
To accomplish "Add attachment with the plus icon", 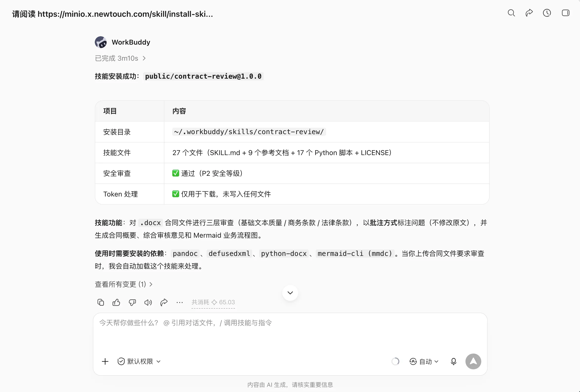I will point(105,361).
